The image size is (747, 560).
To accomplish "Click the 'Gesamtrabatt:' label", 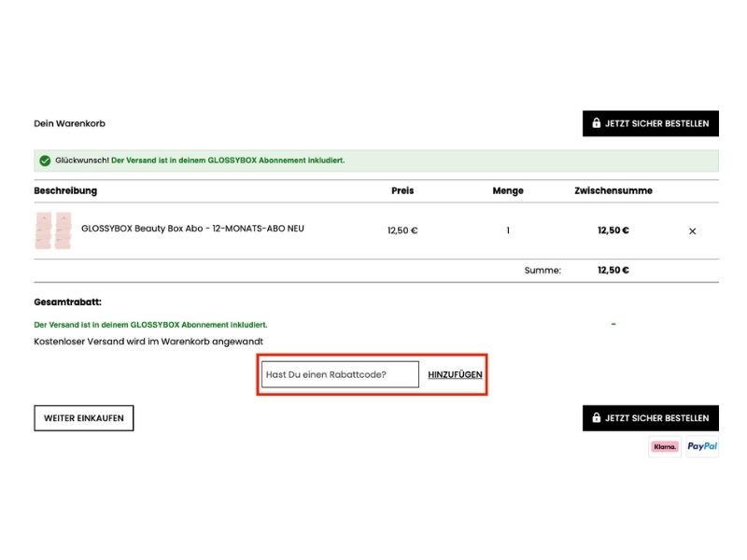I will 67,301.
